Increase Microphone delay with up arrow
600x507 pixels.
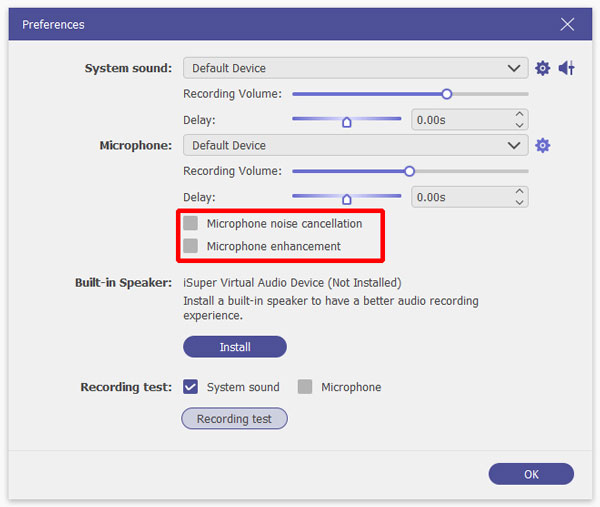pyautogui.click(x=519, y=192)
